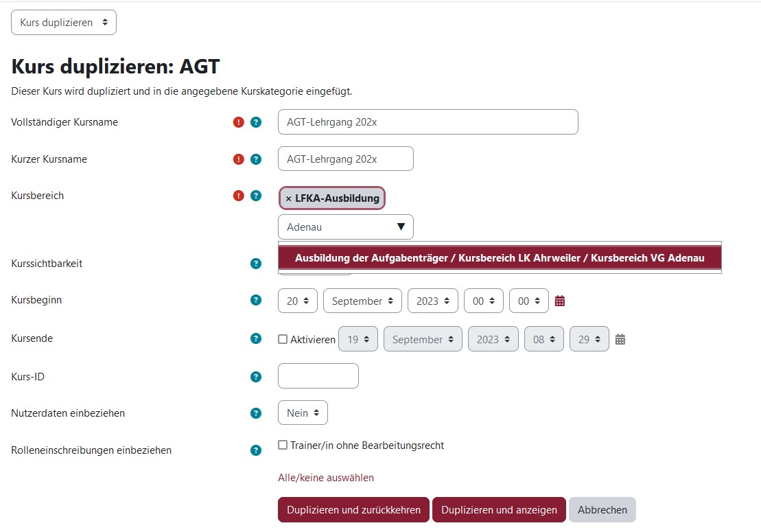The image size is (761, 532).
Task: Click Duplizieren und zurückkehren button
Action: coord(353,510)
